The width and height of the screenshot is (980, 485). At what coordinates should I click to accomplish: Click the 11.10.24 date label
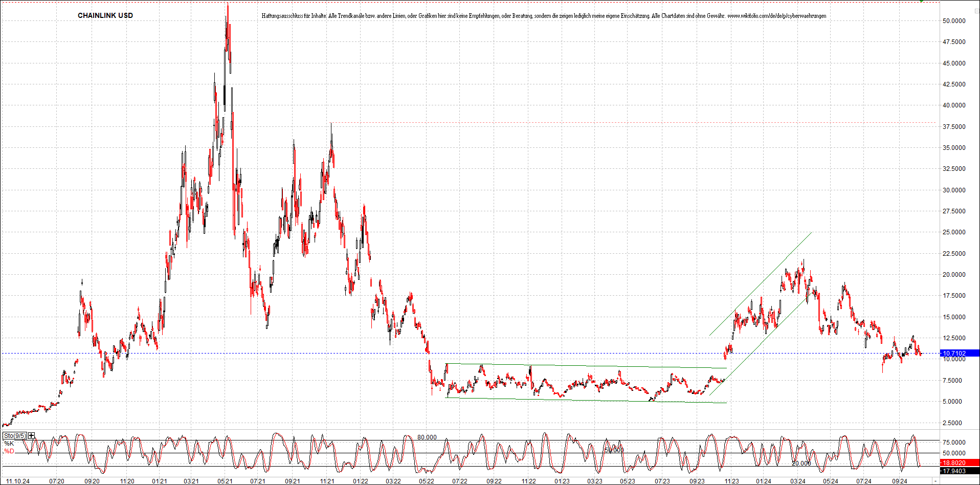18,481
